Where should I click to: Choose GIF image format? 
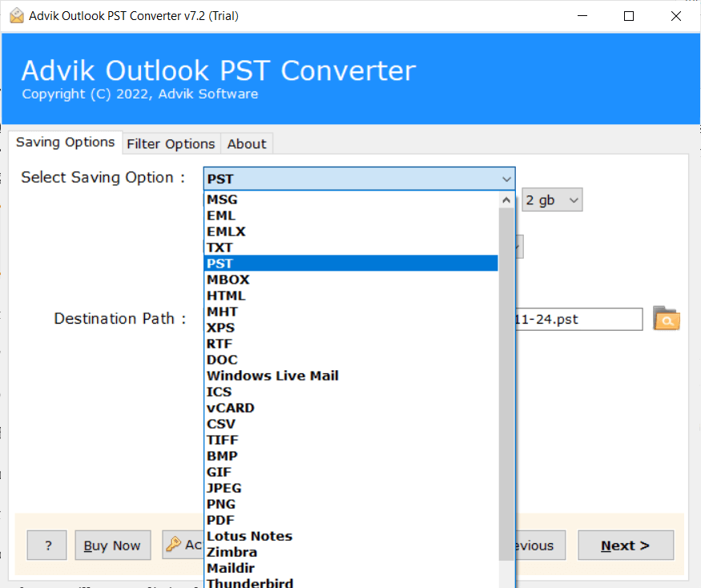[351, 472]
